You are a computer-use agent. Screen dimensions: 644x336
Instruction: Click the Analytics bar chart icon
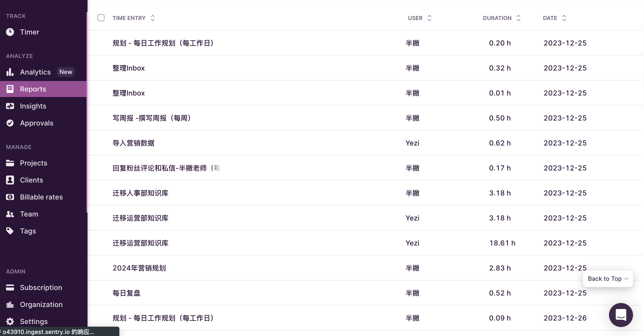coord(10,72)
